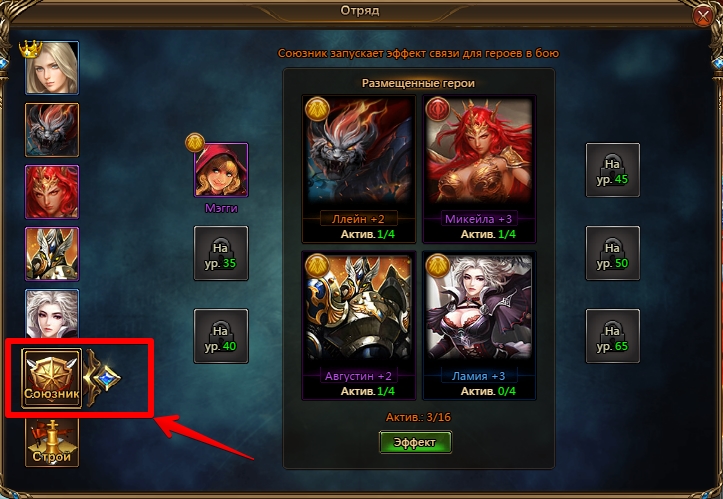The height and width of the screenshot is (499, 723).
Task: Select the wolf hero icon in sidebar
Action: pos(52,130)
